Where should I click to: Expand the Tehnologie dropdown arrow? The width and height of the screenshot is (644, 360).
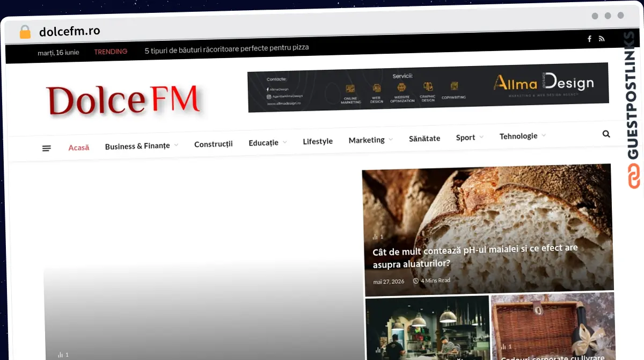point(544,135)
